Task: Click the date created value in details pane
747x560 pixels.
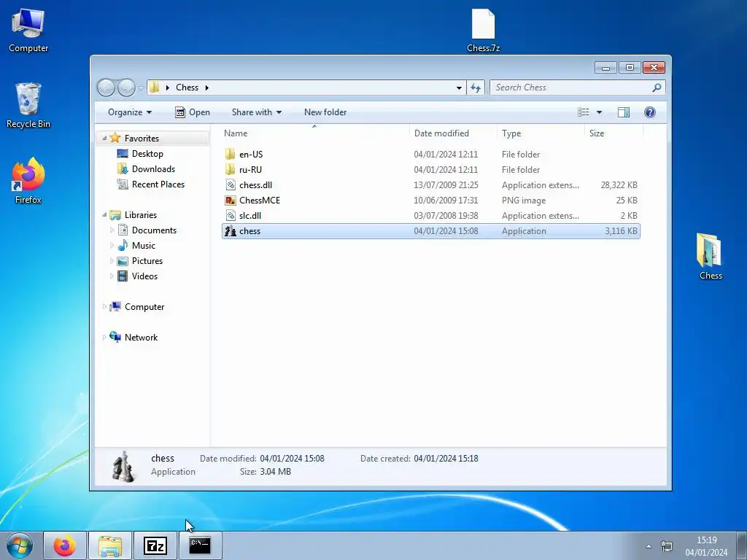Action: pyautogui.click(x=446, y=459)
